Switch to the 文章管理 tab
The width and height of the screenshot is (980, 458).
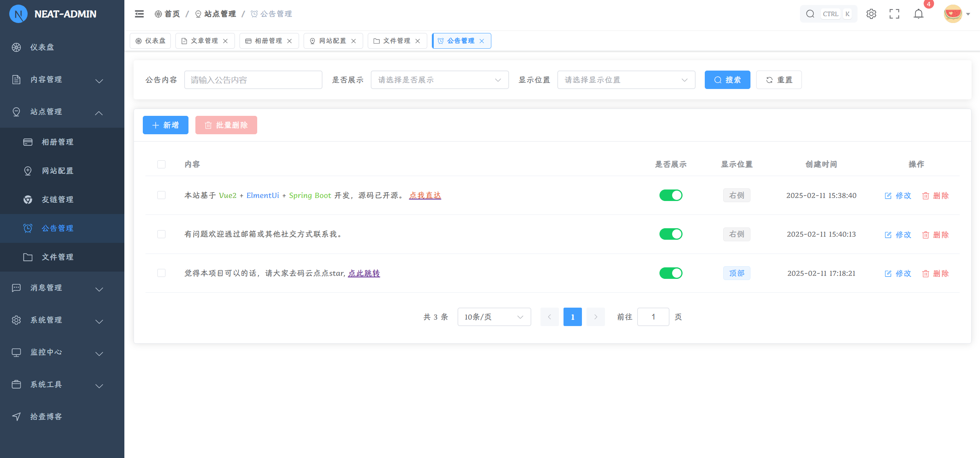(204, 41)
